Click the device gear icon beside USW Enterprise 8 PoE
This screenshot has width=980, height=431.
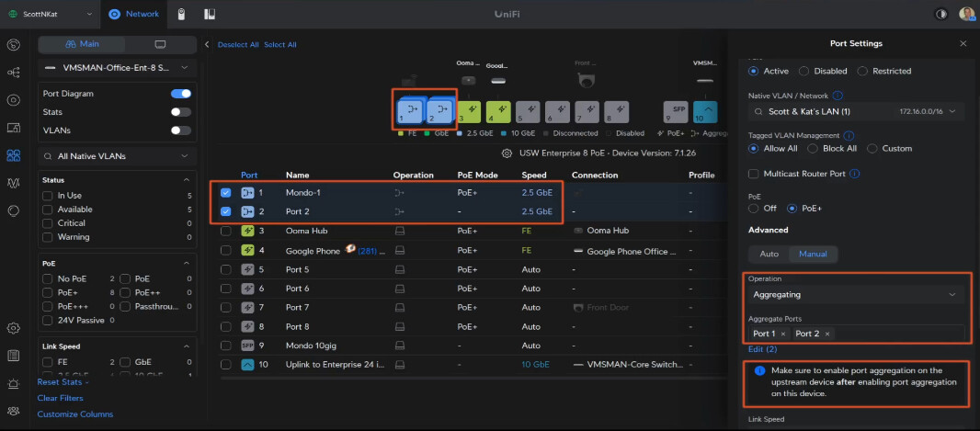tap(507, 153)
